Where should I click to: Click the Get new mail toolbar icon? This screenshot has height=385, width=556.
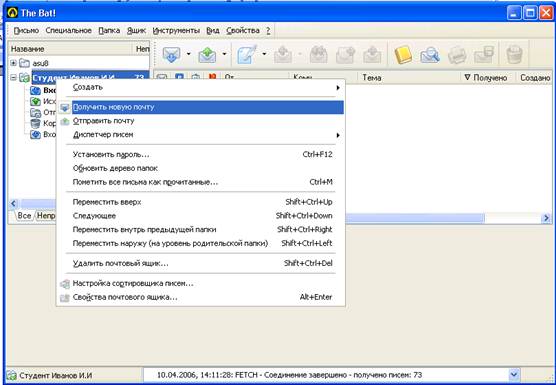click(172, 54)
